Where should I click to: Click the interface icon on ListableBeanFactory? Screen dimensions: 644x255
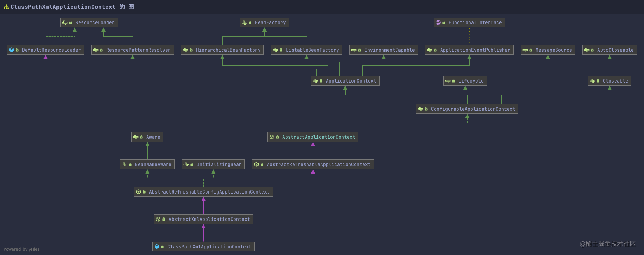point(275,50)
